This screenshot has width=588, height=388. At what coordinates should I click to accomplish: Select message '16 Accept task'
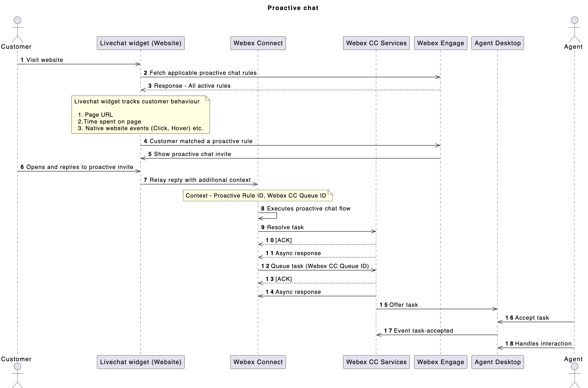click(x=527, y=318)
